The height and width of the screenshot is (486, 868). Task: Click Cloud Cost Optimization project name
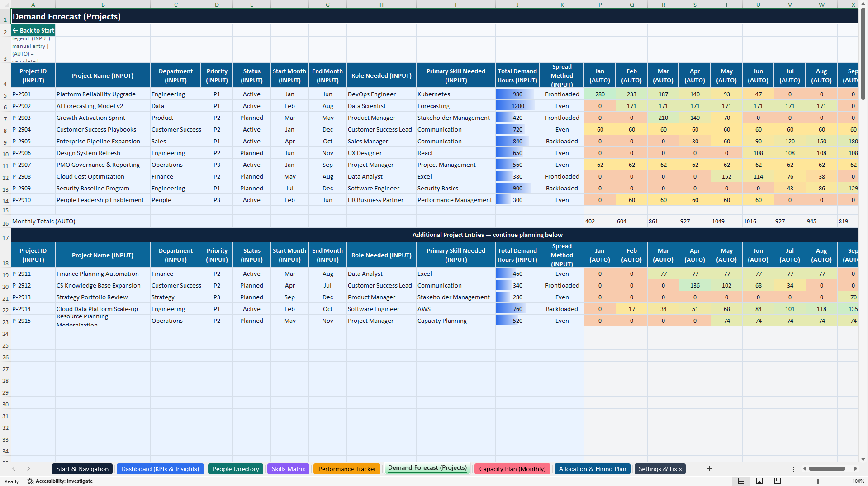103,176
